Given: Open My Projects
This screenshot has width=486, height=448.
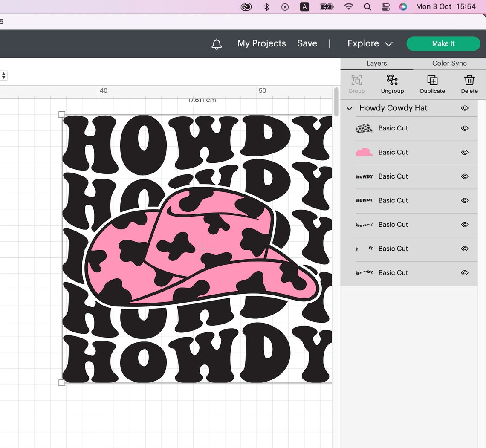Looking at the screenshot, I should pyautogui.click(x=262, y=43).
